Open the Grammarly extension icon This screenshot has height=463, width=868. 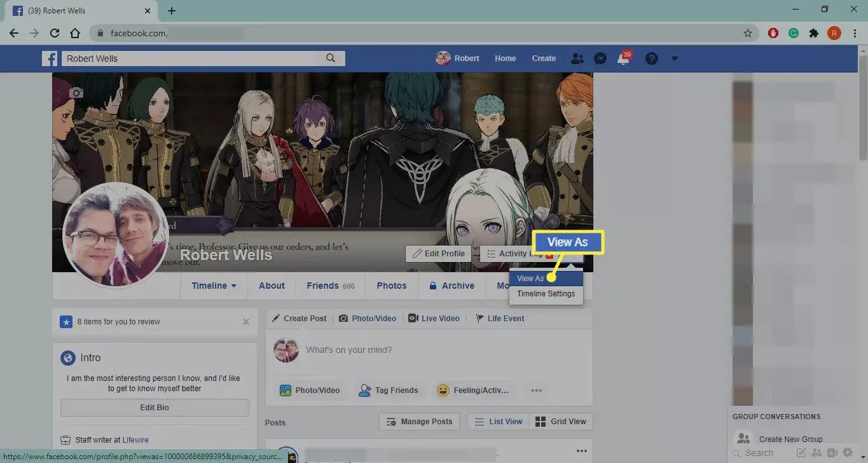(x=794, y=34)
